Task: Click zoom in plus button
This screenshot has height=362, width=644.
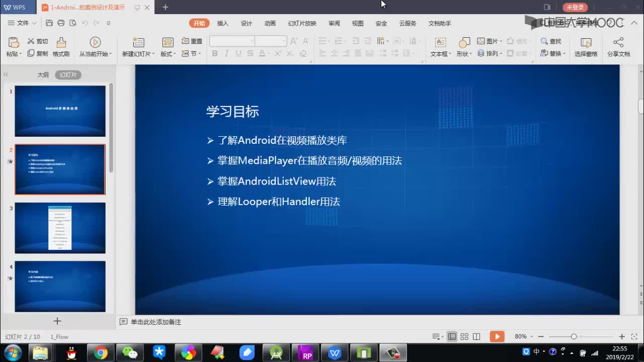Action: tap(622, 336)
